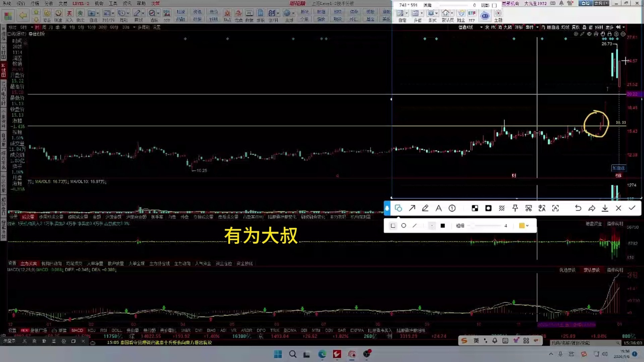644x362 pixels.
Task: Select the text annotation tool
Action: click(439, 208)
